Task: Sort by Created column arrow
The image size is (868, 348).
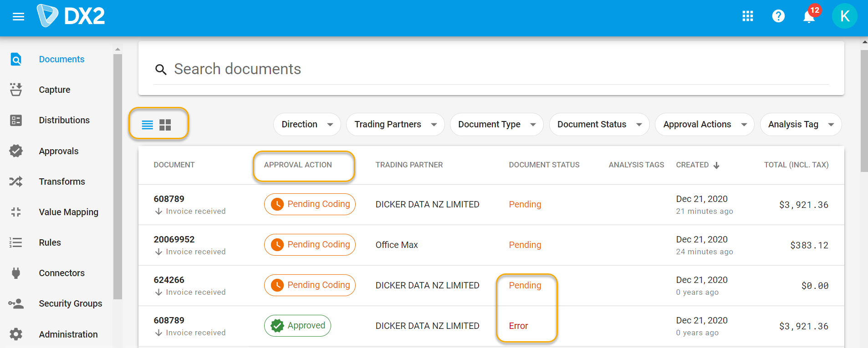Action: click(x=716, y=165)
